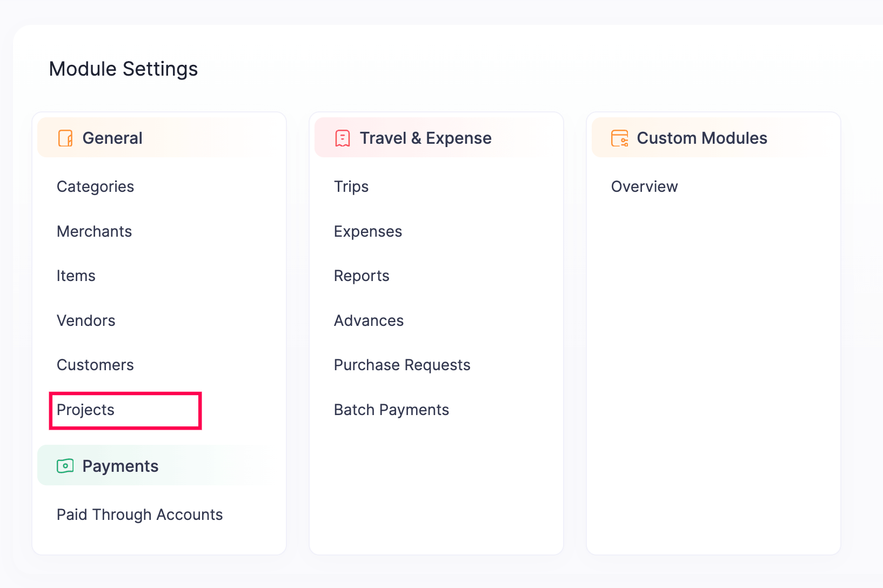Viewport: 883px width, 588px height.
Task: Click the Custom Modules icon
Action: (x=619, y=138)
